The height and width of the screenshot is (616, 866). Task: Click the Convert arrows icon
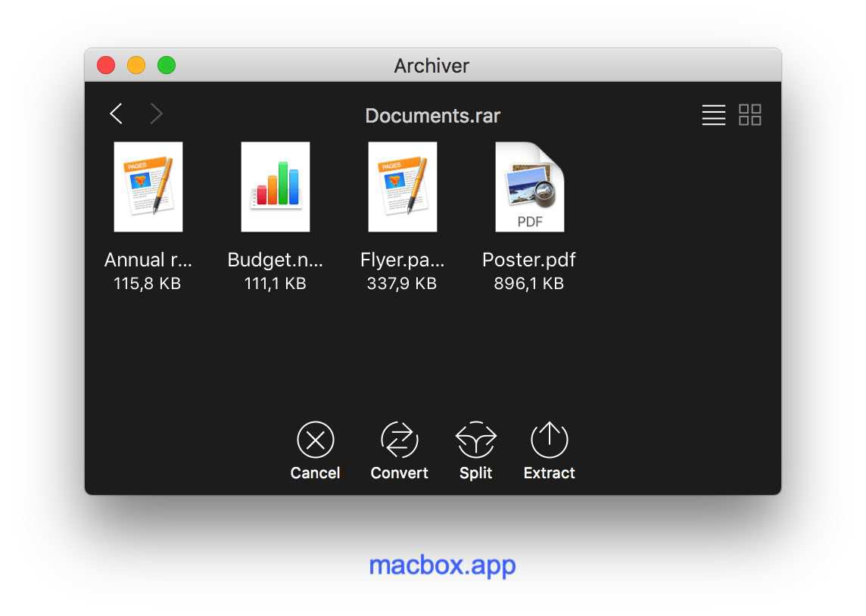(x=399, y=440)
